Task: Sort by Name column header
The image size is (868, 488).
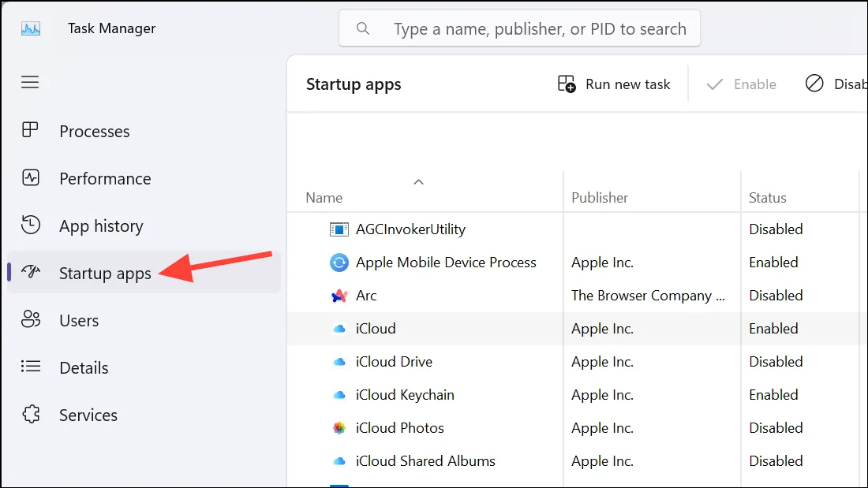Action: (324, 198)
